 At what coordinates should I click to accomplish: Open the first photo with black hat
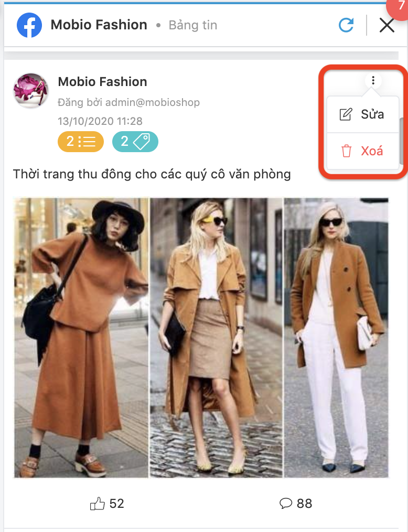[81, 338]
